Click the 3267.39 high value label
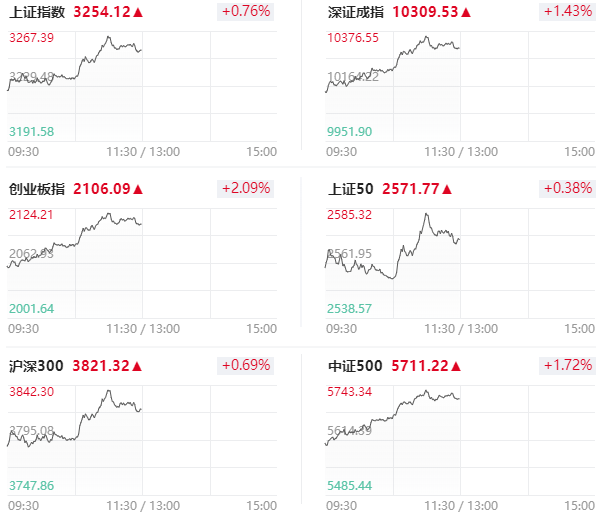The height and width of the screenshot is (518, 603). coord(32,38)
